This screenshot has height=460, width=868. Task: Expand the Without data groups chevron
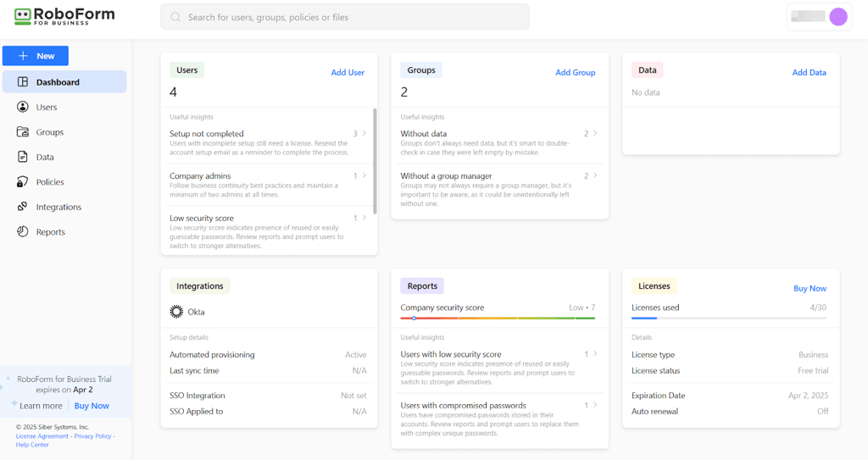click(x=595, y=133)
